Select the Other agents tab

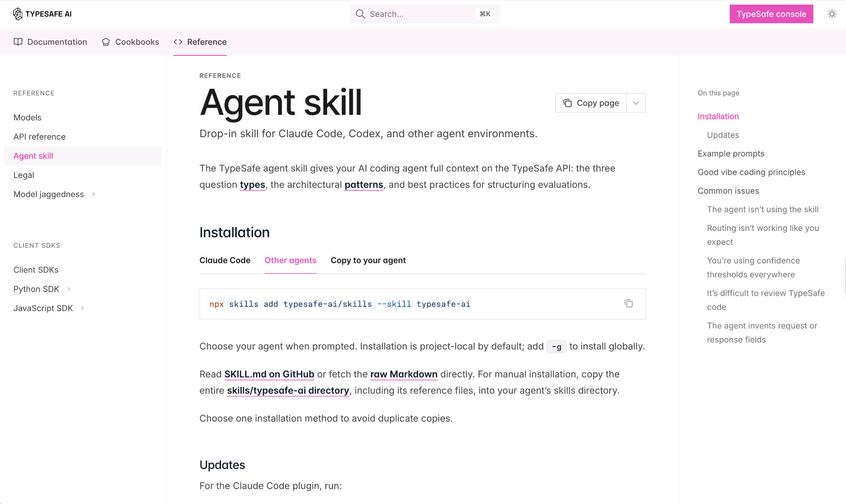click(290, 260)
